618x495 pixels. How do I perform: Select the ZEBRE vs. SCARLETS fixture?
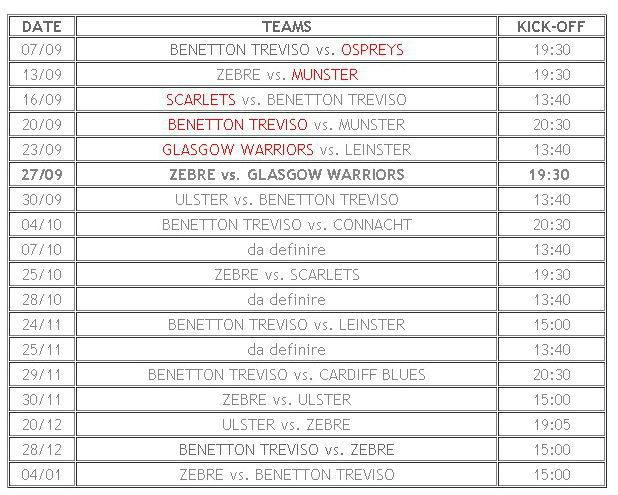pyautogui.click(x=286, y=274)
